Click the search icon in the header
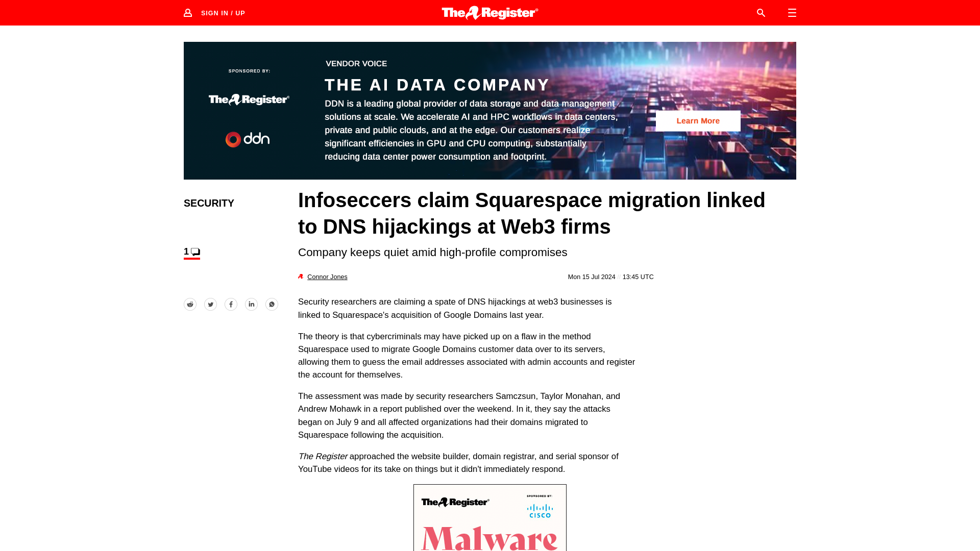Viewport: 980px width, 551px height. coord(761,13)
